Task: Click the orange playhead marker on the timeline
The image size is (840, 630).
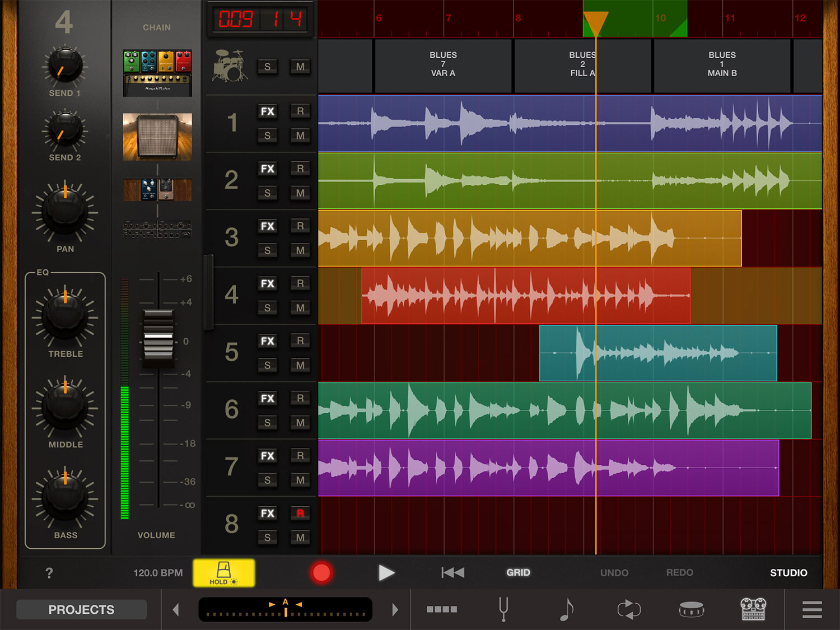Action: (x=596, y=20)
